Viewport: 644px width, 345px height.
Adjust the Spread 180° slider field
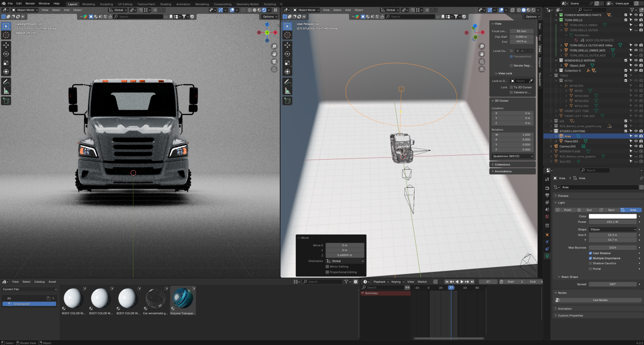click(x=613, y=284)
